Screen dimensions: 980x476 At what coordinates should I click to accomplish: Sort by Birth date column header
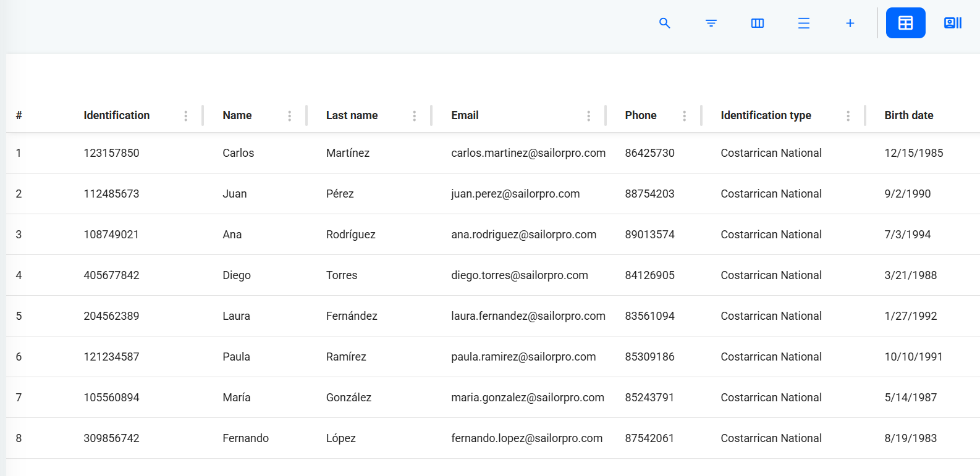tap(908, 115)
